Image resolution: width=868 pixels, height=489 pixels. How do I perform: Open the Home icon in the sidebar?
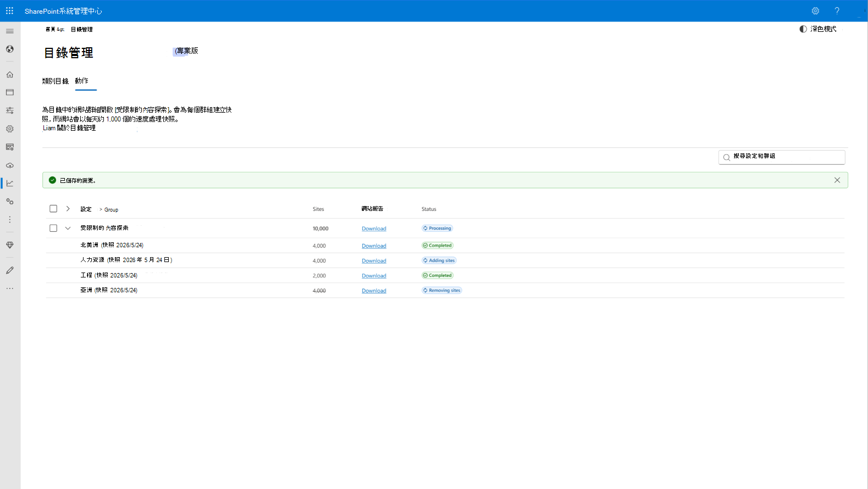coord(10,75)
